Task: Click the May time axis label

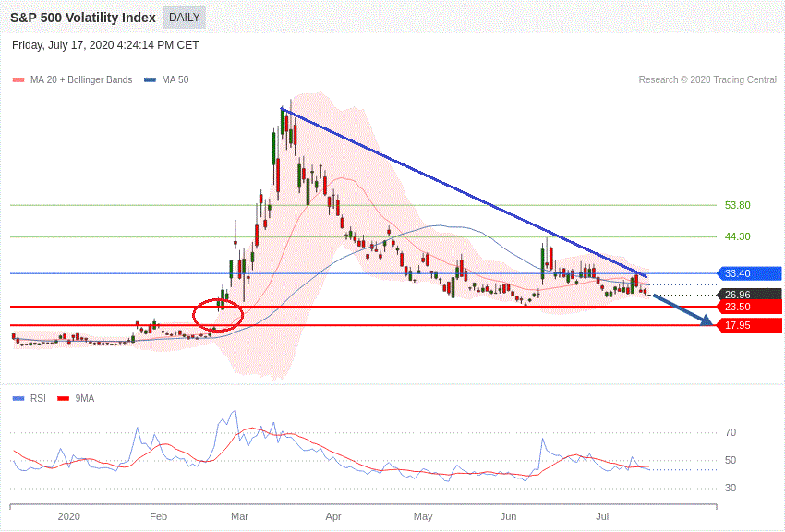Action: tap(423, 516)
